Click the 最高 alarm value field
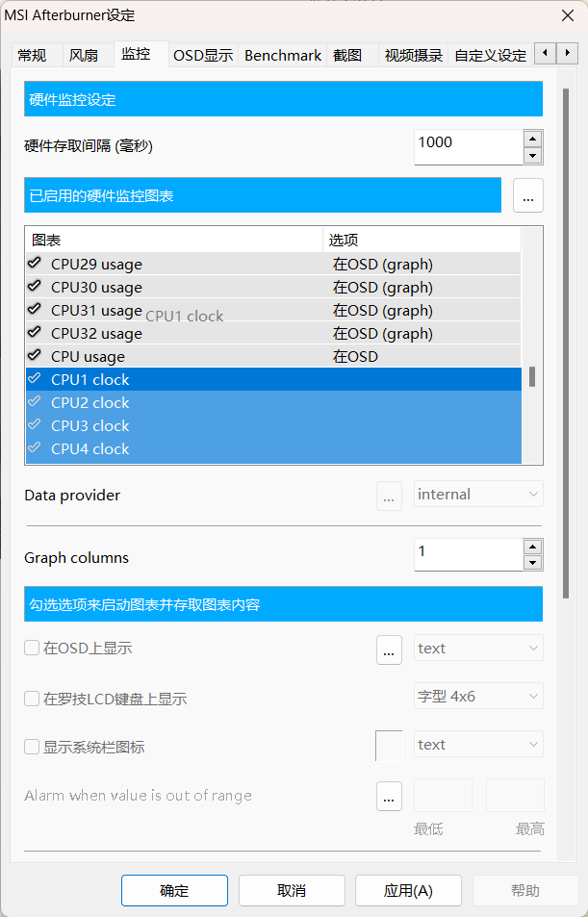The image size is (588, 917). (x=515, y=796)
